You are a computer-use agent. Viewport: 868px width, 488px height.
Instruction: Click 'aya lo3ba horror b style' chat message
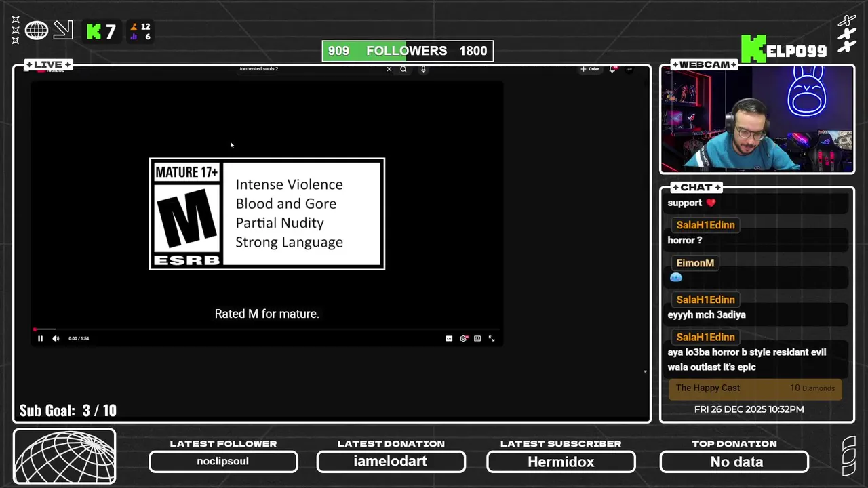pyautogui.click(x=747, y=359)
